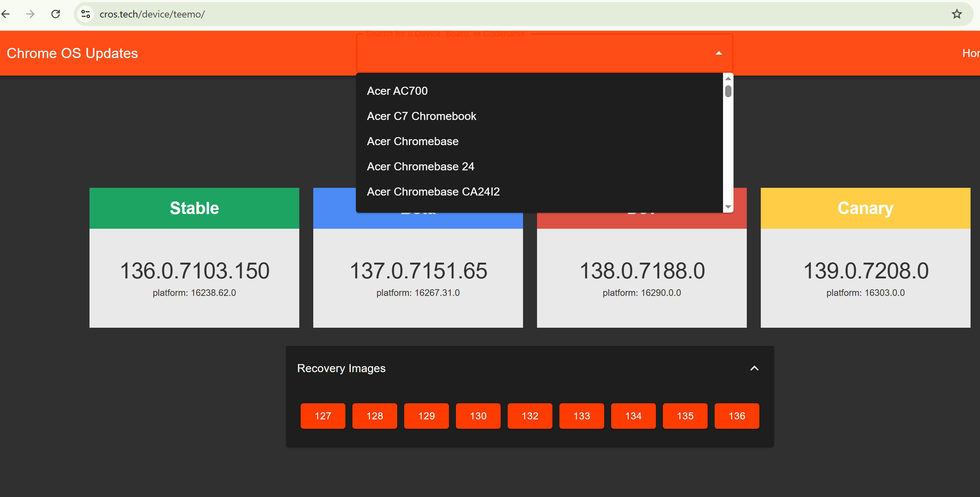This screenshot has width=980, height=497.
Task: Select Acer AC700 from the list
Action: tap(539, 91)
